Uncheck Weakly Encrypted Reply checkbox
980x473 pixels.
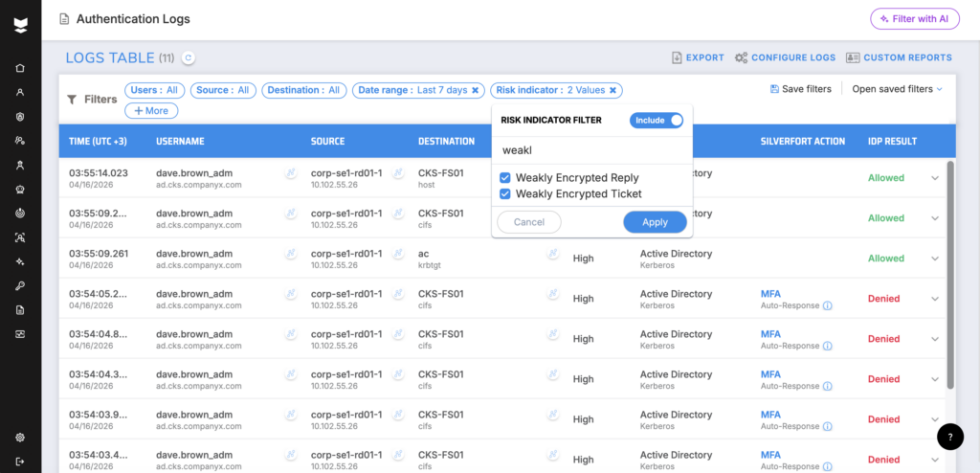point(505,178)
